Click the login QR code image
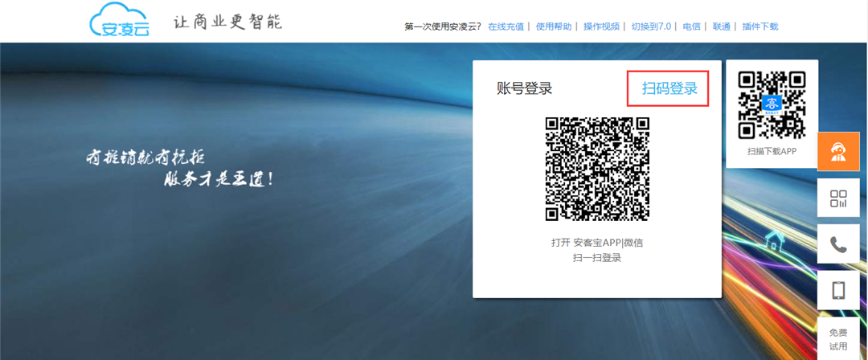 coord(596,169)
